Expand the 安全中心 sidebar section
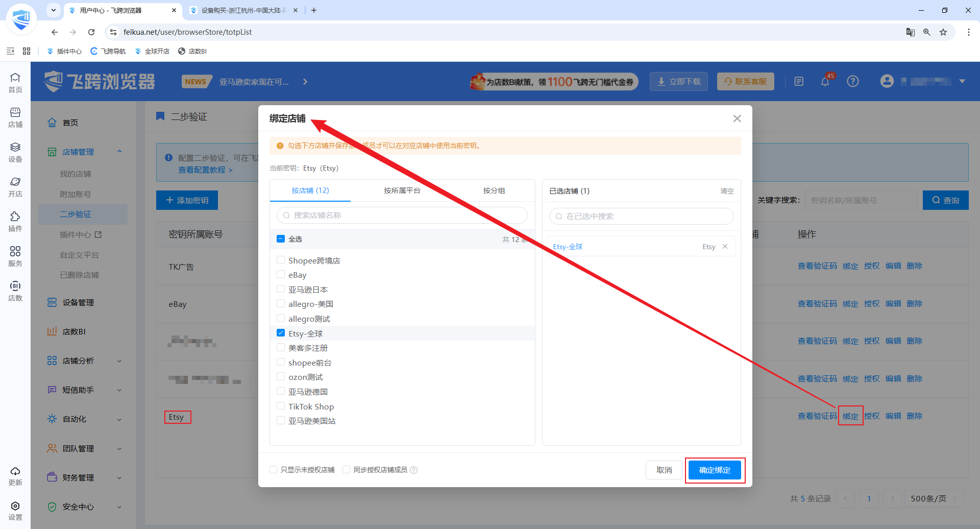 coord(119,507)
